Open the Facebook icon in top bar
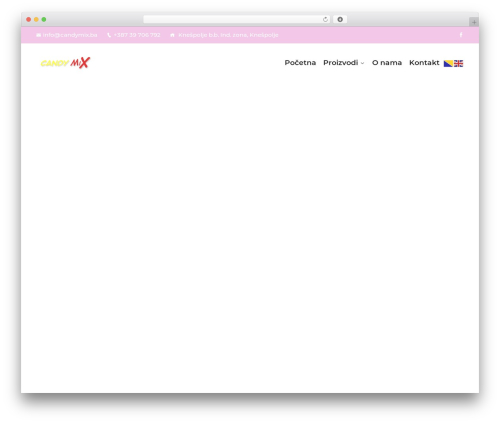Screen dimensions: 500x423 pos(461,35)
